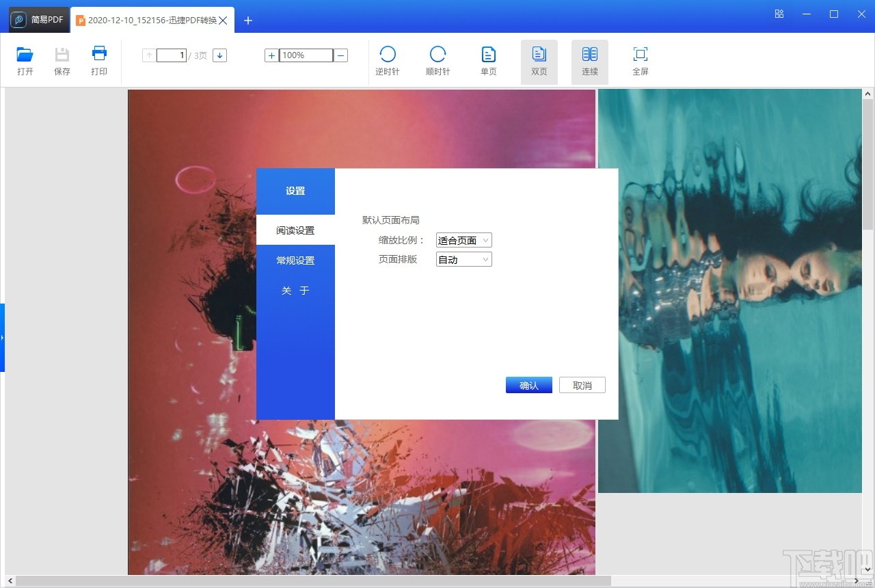
Task: Go to next page with the down arrow
Action: pyautogui.click(x=219, y=55)
